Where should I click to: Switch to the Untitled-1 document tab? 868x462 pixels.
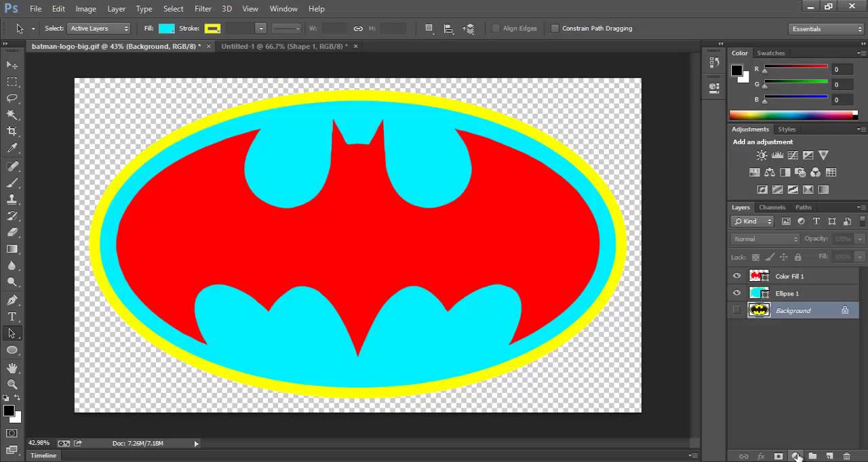pos(284,46)
